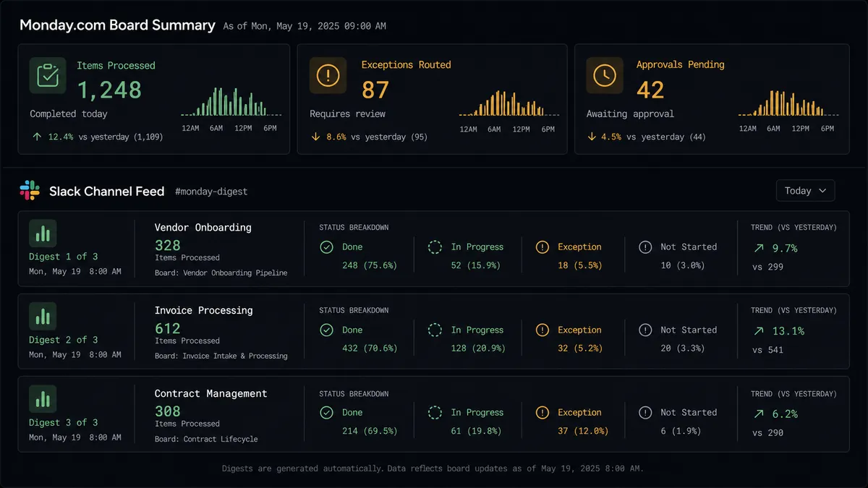Click the 612 Items Processed count
The image size is (868, 488).
[168, 329]
